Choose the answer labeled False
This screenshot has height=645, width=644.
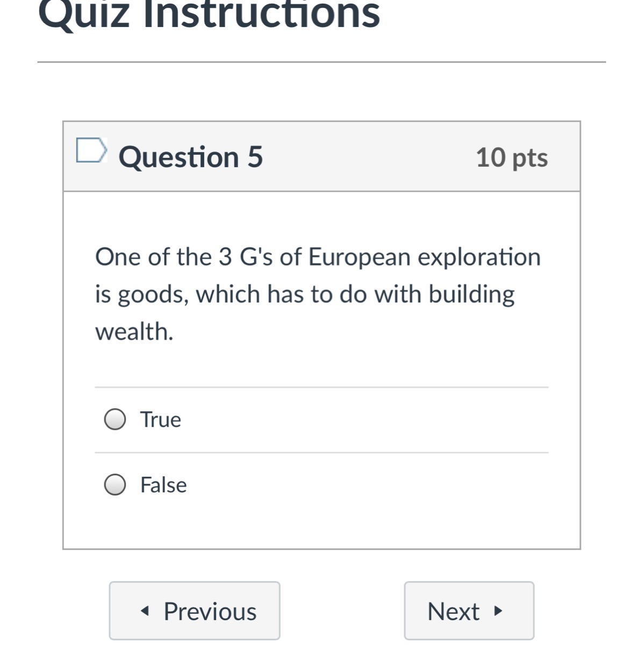[163, 485]
